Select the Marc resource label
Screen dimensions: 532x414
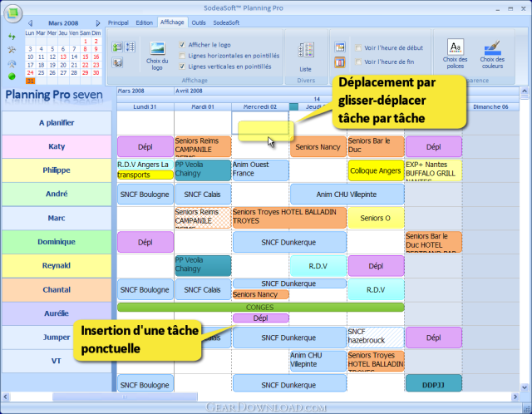57,218
